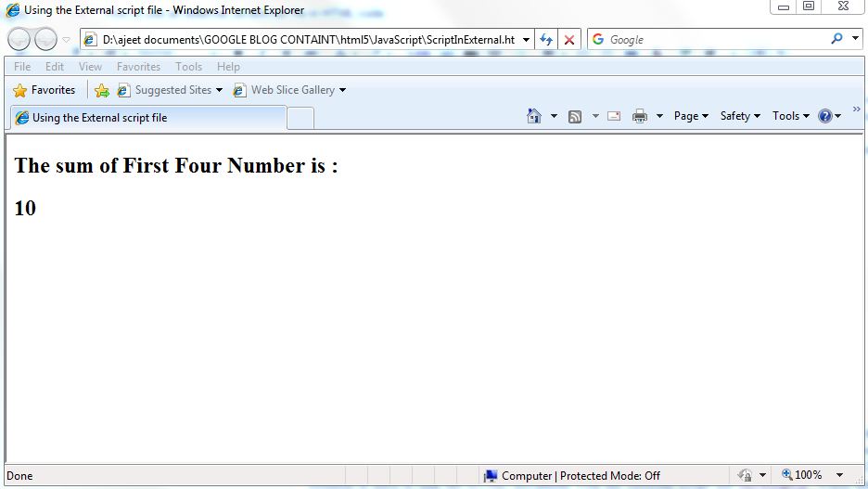Viewport: 868px width, 489px height.
Task: Click the address bar file path
Action: coord(308,40)
